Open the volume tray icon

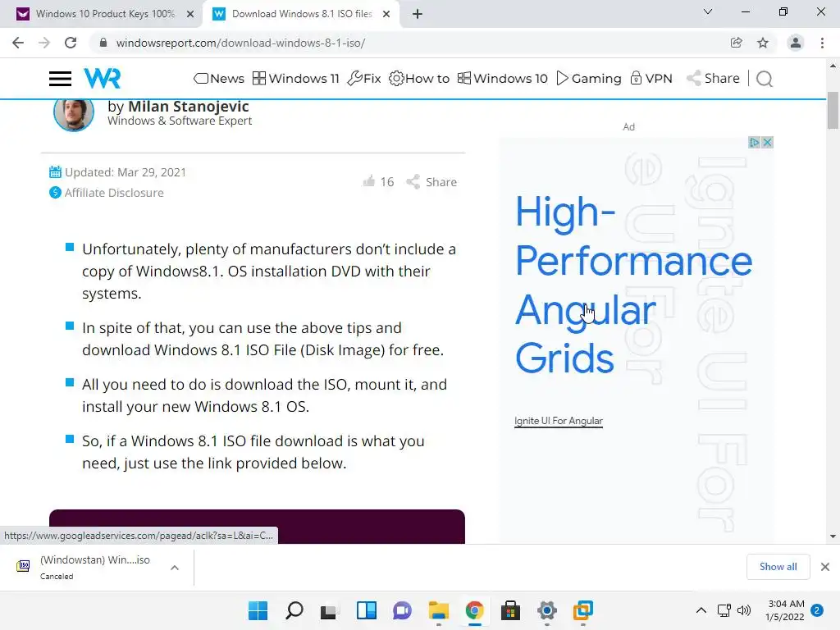tap(744, 610)
